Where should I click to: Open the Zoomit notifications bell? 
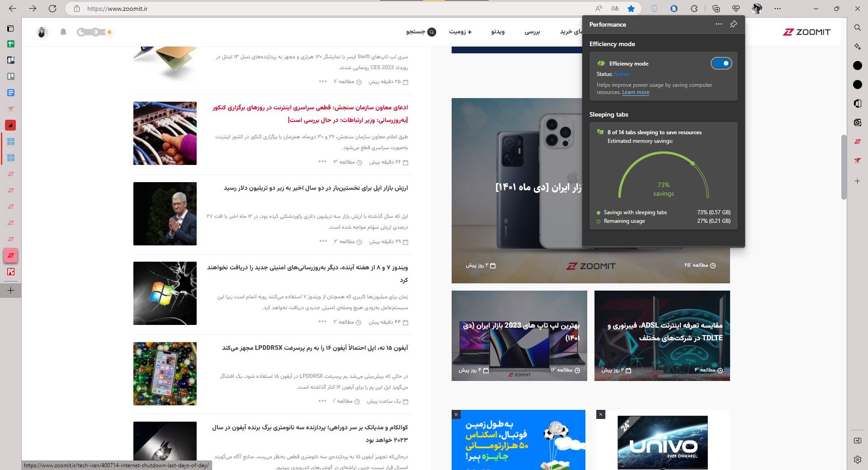point(63,32)
